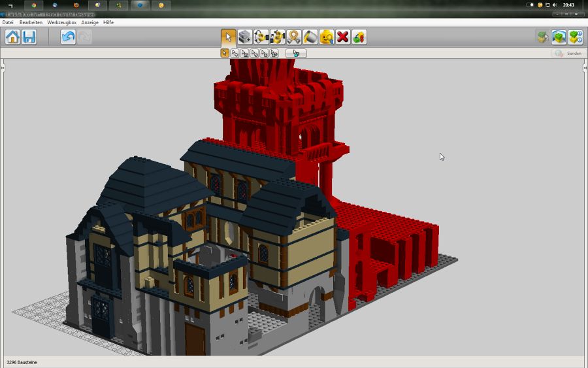Click the Senden button
This screenshot has width=588, height=368.
tap(567, 53)
